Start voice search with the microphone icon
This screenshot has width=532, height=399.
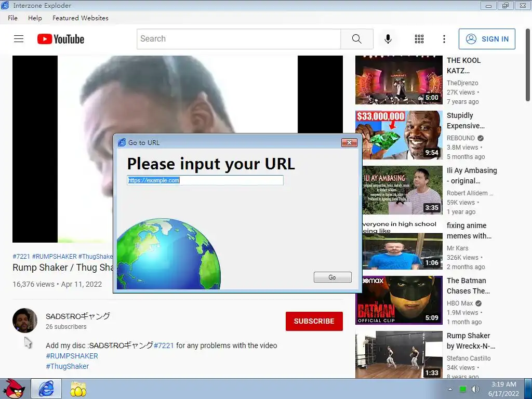coord(388,39)
